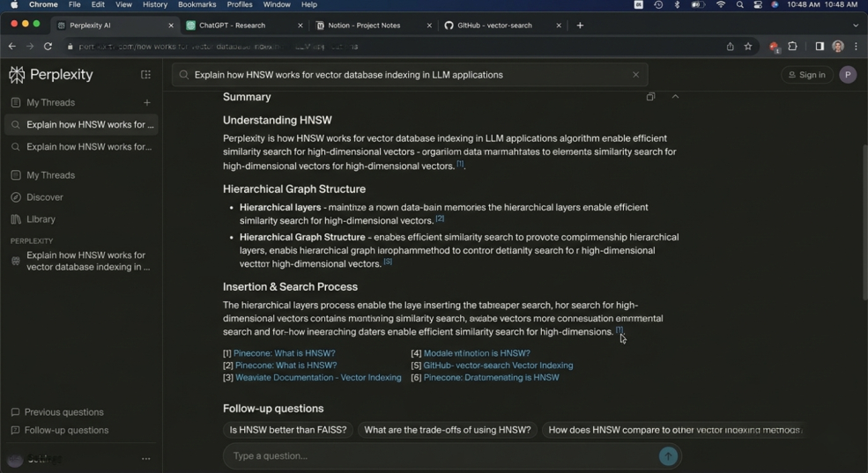
Task: Submit question with the arrow button
Action: pyautogui.click(x=668, y=456)
